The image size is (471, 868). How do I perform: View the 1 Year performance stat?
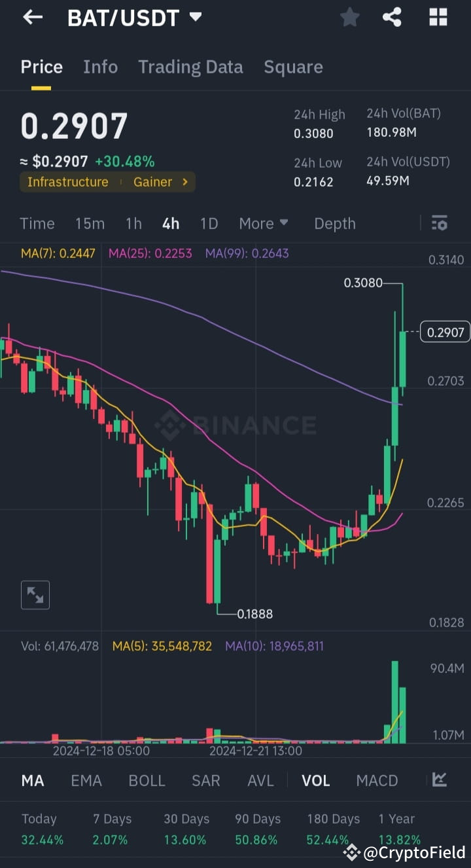pos(397,829)
